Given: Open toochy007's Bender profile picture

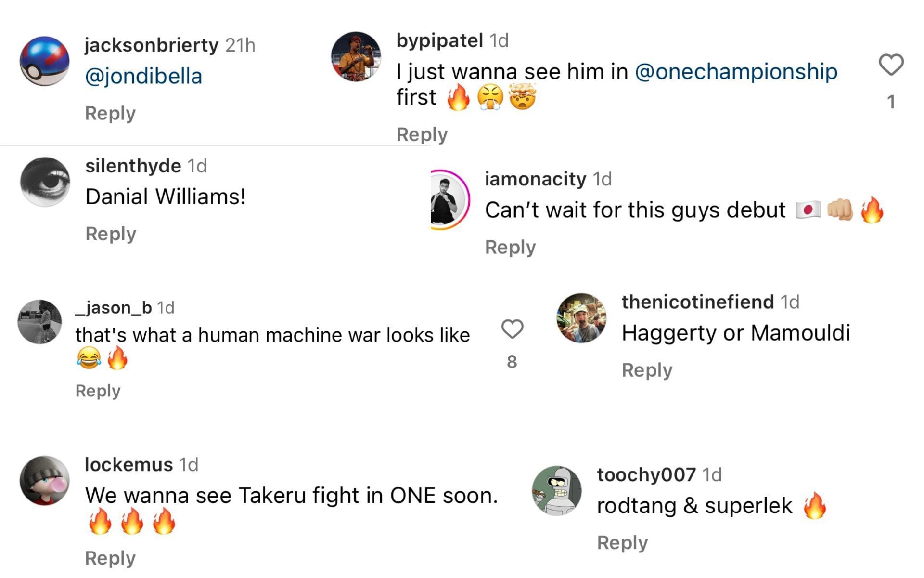Looking at the screenshot, I should pyautogui.click(x=559, y=491).
